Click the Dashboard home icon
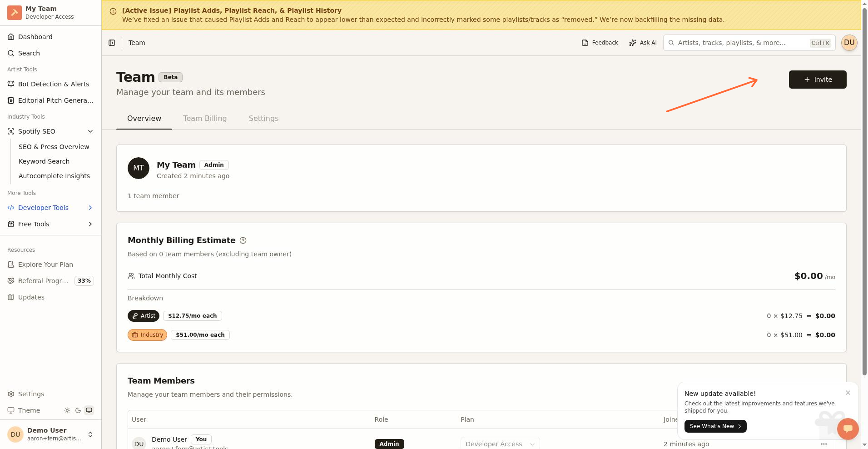The width and height of the screenshot is (868, 449). [11, 37]
